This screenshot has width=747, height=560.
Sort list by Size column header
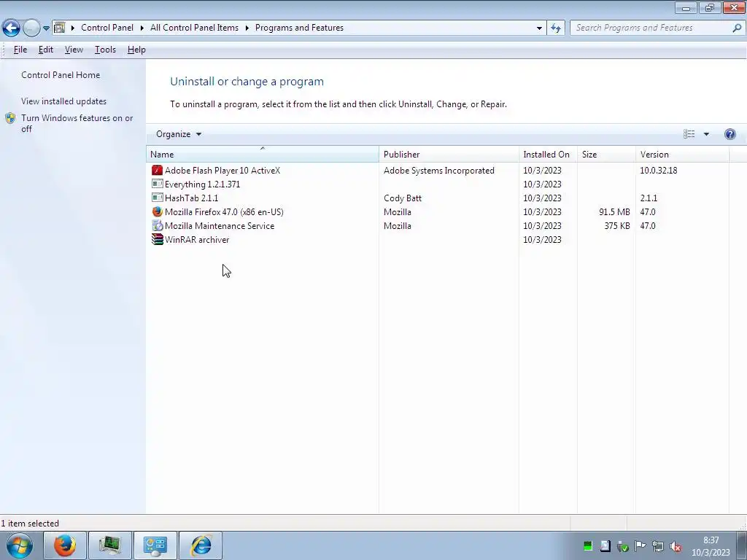pyautogui.click(x=606, y=155)
